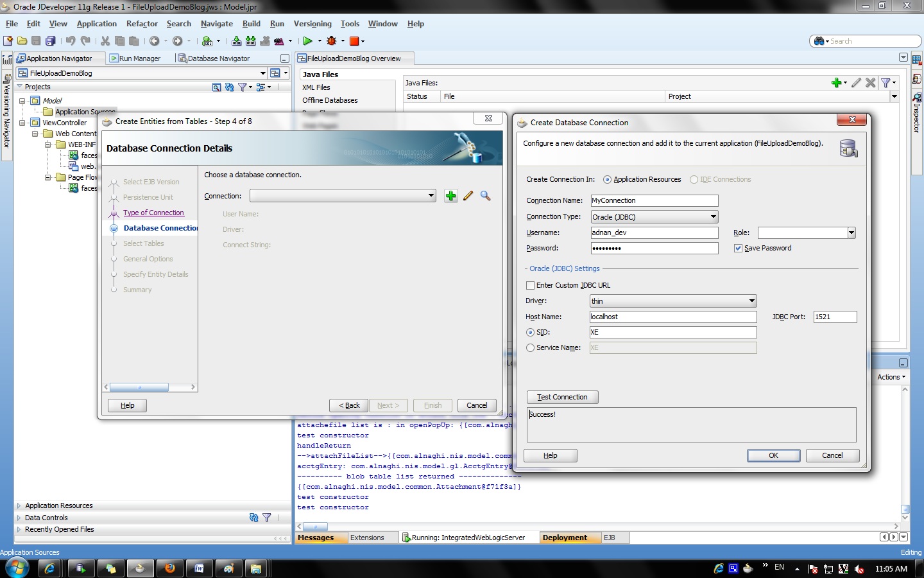The height and width of the screenshot is (578, 924).
Task: Click the Undo arrow in the toolbar
Action: point(71,40)
